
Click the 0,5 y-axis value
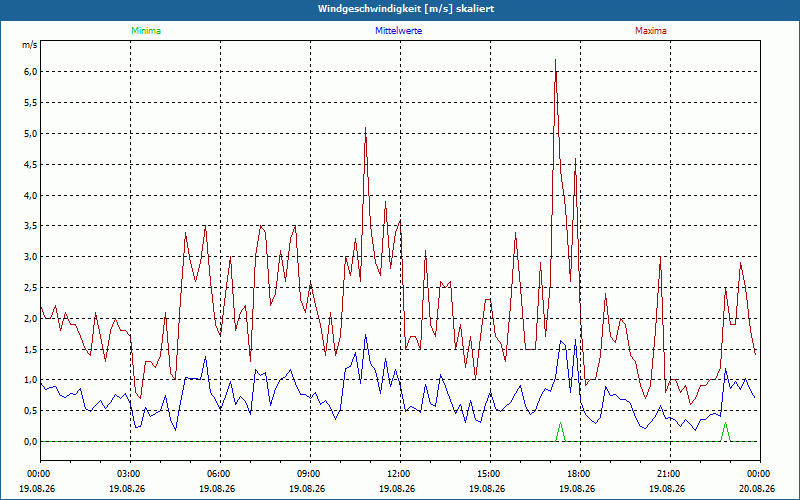31,411
